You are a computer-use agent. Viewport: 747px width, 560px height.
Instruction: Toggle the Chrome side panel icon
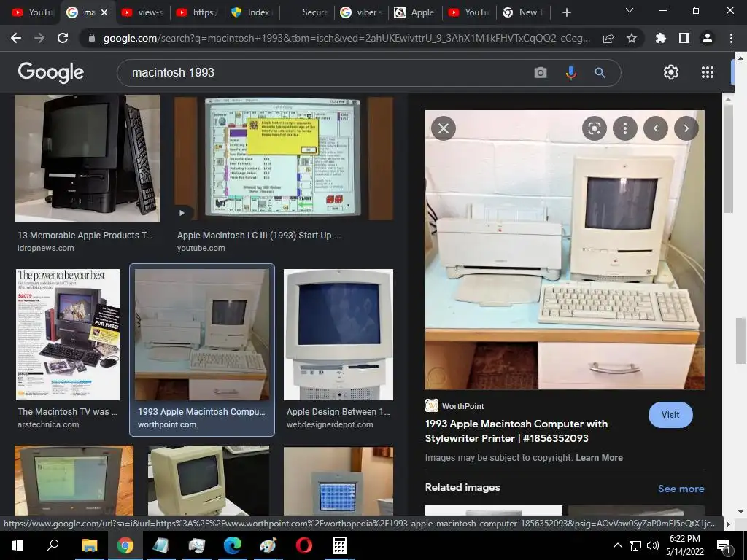pyautogui.click(x=684, y=38)
